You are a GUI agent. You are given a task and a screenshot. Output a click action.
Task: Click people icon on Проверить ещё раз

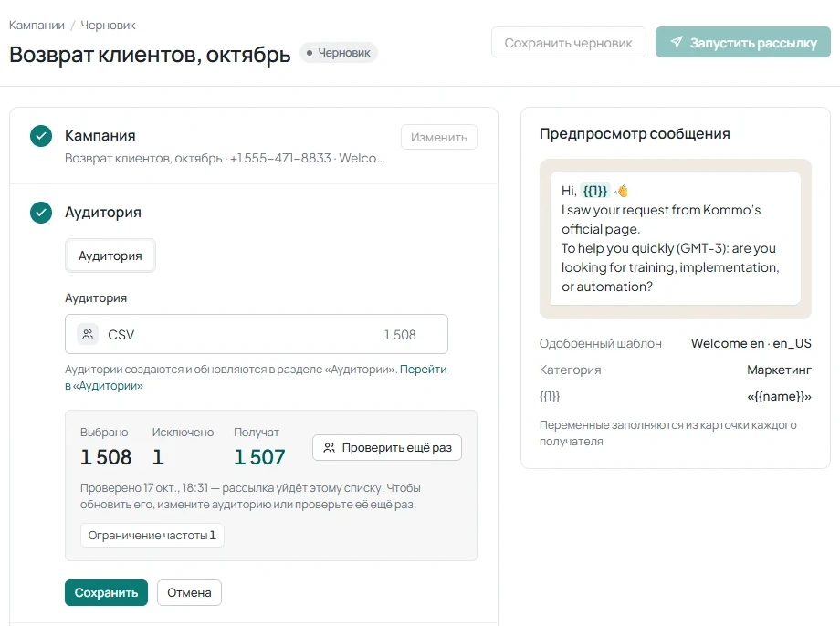329,448
